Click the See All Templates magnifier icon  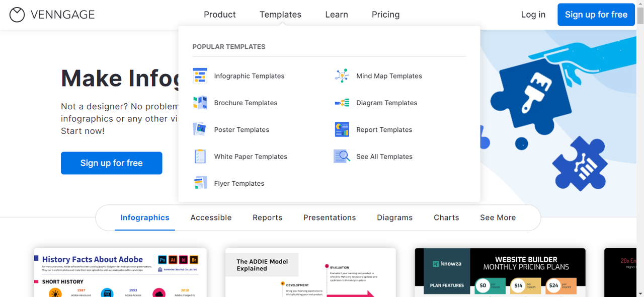coord(342,157)
